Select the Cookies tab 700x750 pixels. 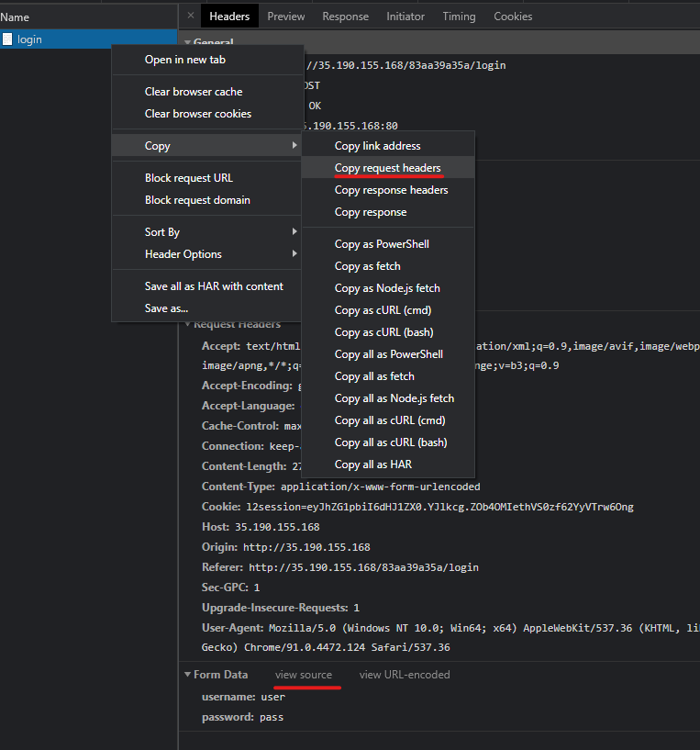pos(513,17)
